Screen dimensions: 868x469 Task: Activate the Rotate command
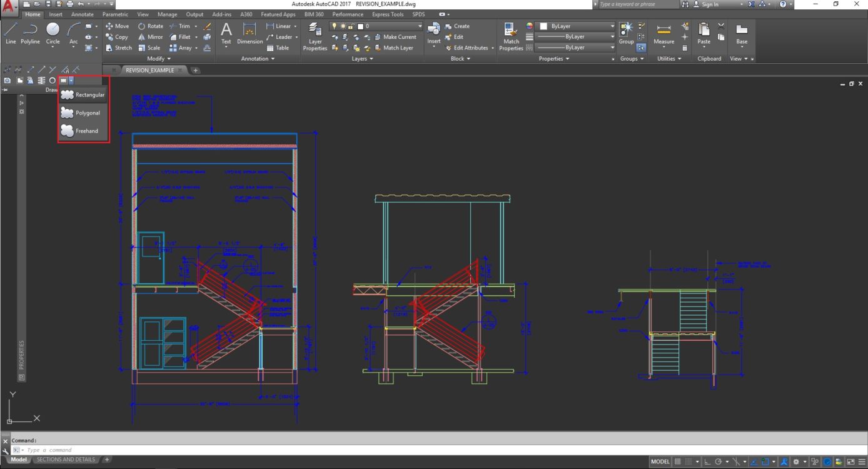pos(152,26)
